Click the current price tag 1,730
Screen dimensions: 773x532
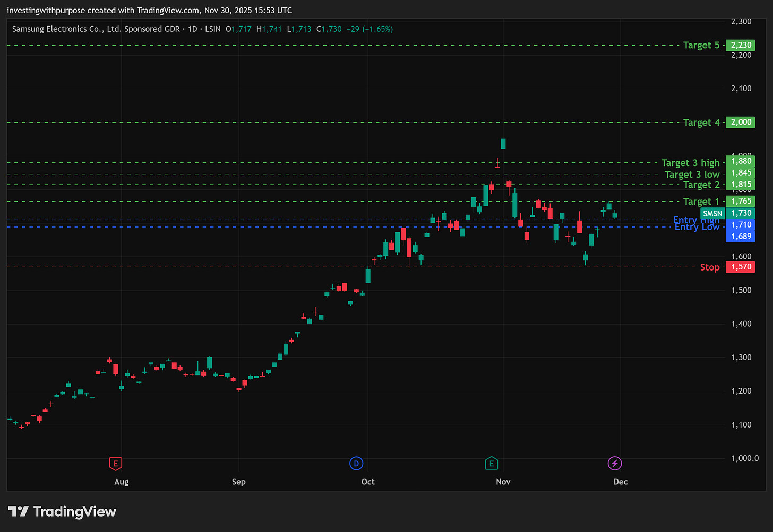(x=741, y=213)
